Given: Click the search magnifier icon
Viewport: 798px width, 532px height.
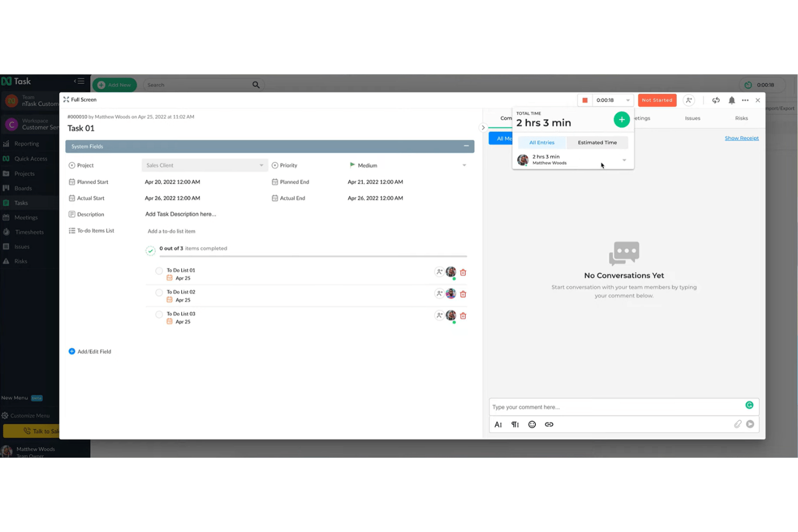Looking at the screenshot, I should click(256, 85).
